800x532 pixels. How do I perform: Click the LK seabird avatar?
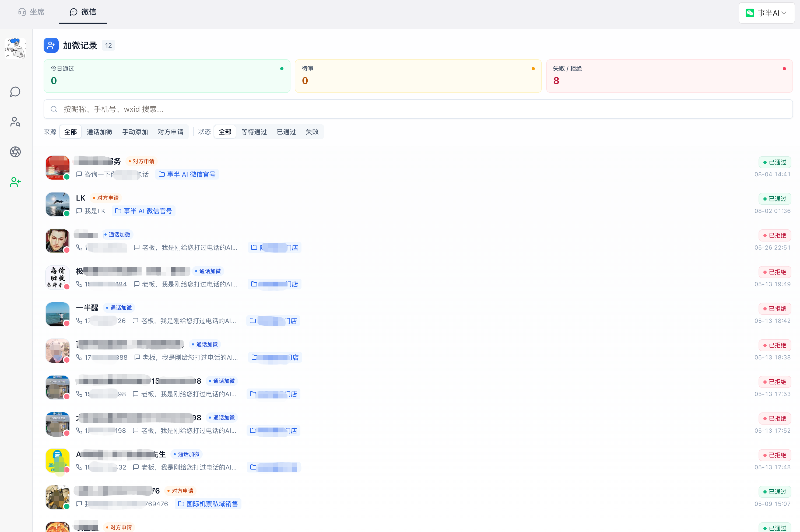click(58, 204)
